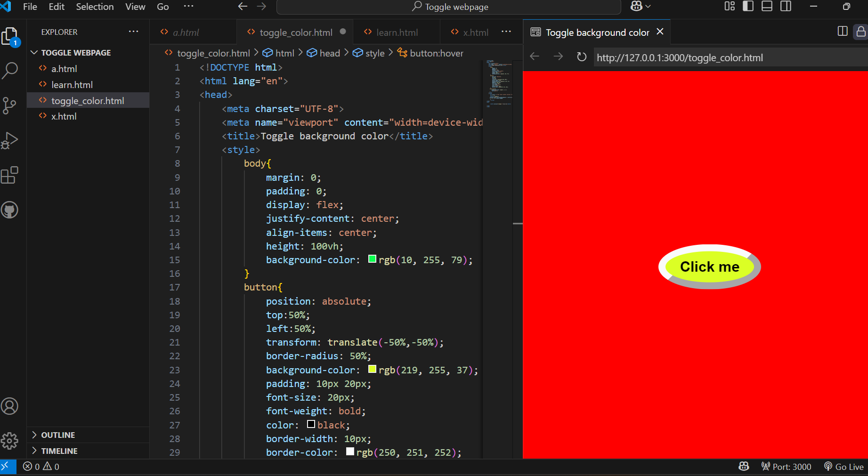Open Explorer more actions ellipsis
Image resolution: width=868 pixels, height=476 pixels.
(134, 32)
